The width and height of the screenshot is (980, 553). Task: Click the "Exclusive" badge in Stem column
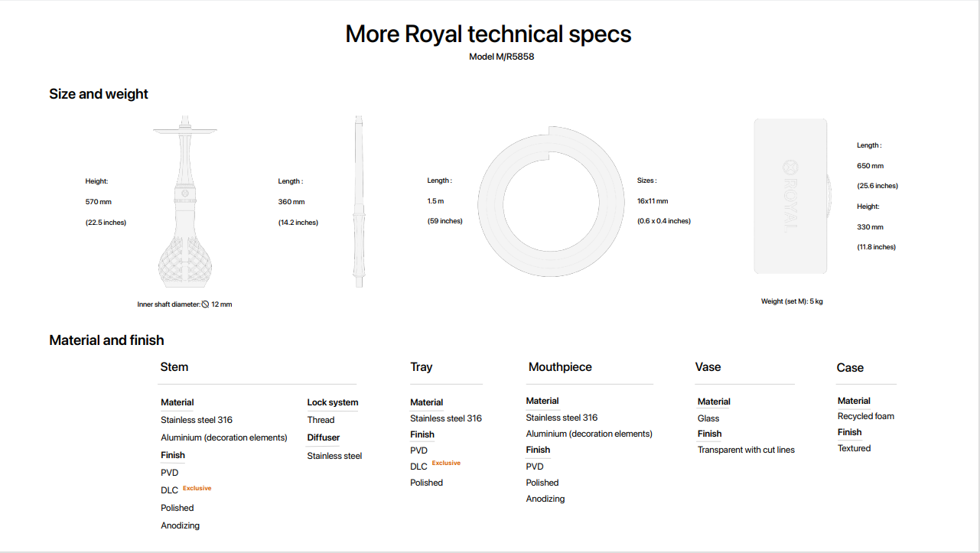(197, 488)
